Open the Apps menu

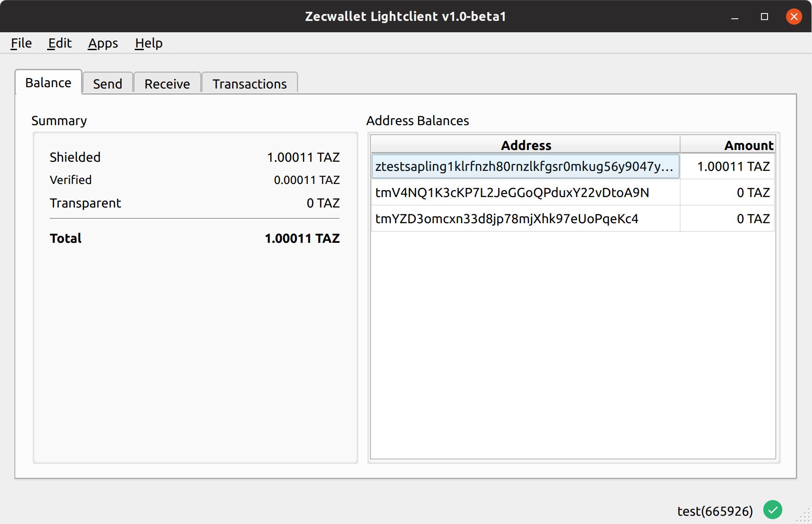[103, 43]
